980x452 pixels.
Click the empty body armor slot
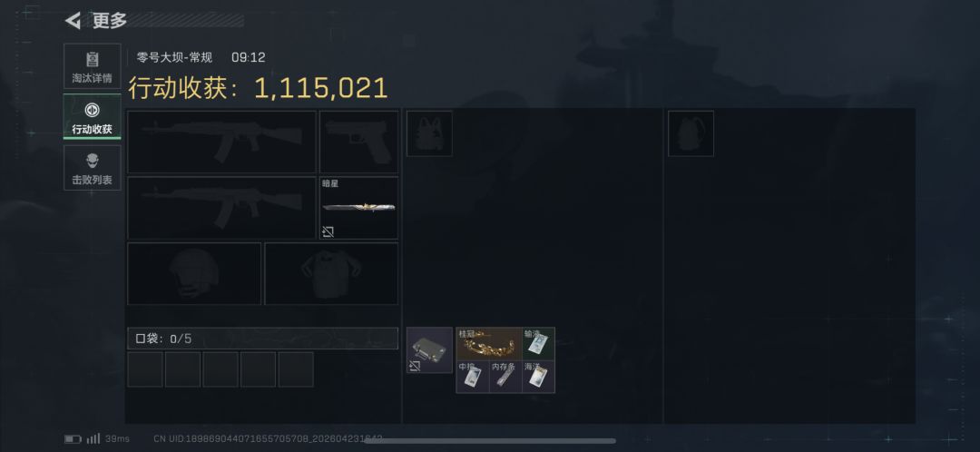pyautogui.click(x=331, y=274)
